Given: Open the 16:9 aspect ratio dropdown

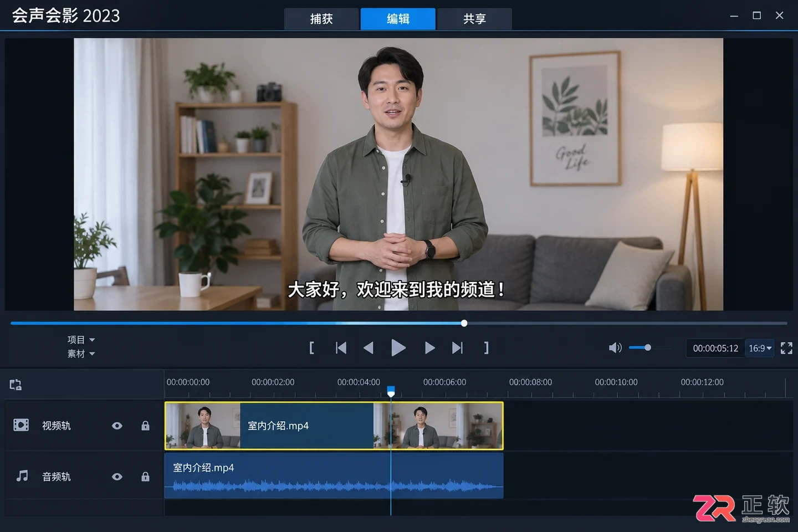Looking at the screenshot, I should (x=760, y=349).
